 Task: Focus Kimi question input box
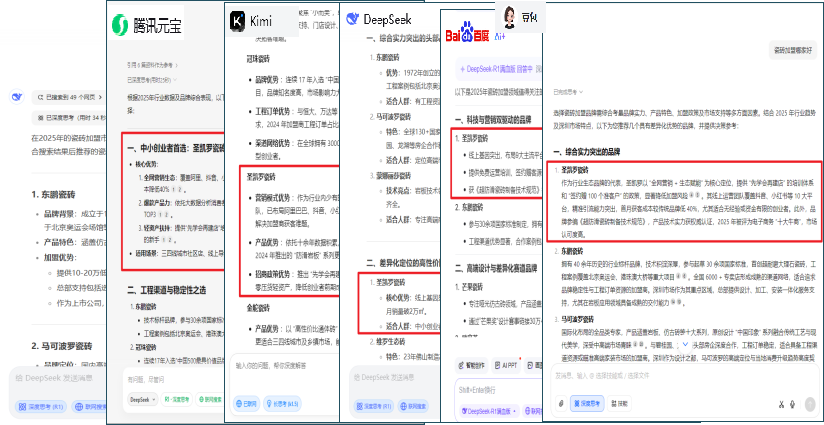(x=284, y=365)
